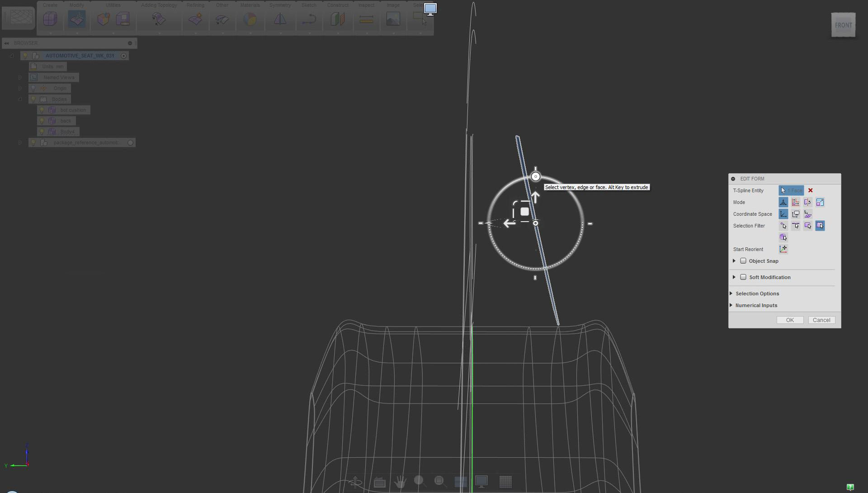Screen dimensions: 868x493
Task: Enable the Soft Modification checkbox
Action: (743, 277)
